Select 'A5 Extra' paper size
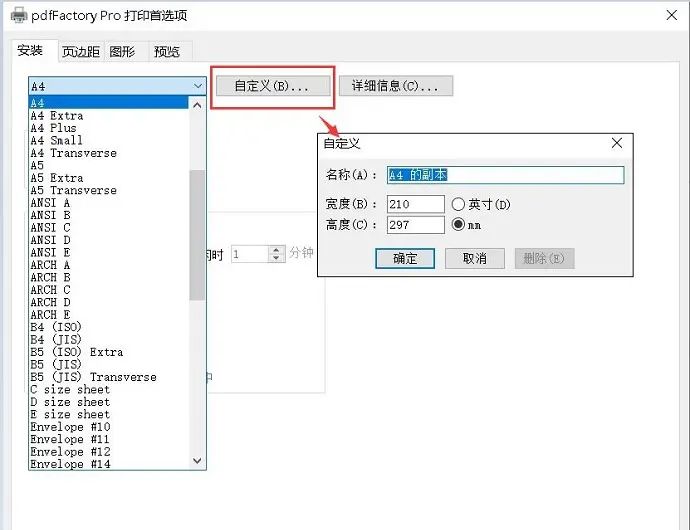This screenshot has height=530, width=690. [109, 178]
